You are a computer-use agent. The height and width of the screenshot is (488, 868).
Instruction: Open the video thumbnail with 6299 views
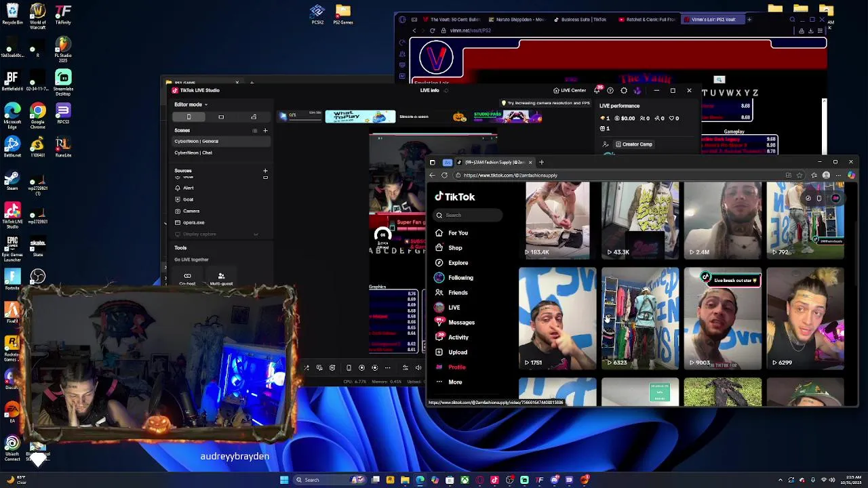(806, 319)
